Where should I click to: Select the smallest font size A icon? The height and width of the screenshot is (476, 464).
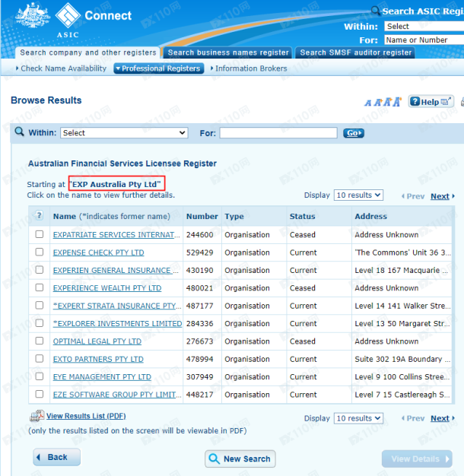click(x=367, y=103)
